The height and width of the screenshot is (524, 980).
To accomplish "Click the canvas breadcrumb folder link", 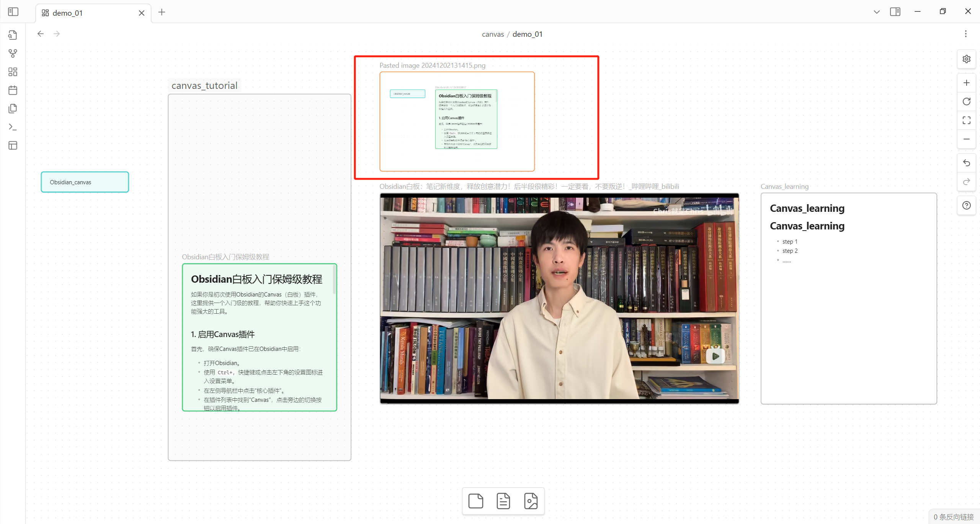I will 493,34.
